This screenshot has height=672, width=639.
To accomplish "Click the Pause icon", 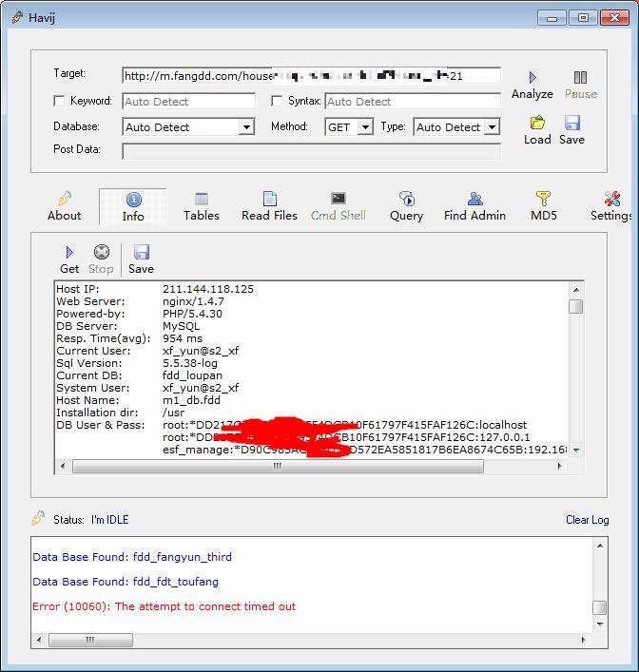I will pos(580,78).
